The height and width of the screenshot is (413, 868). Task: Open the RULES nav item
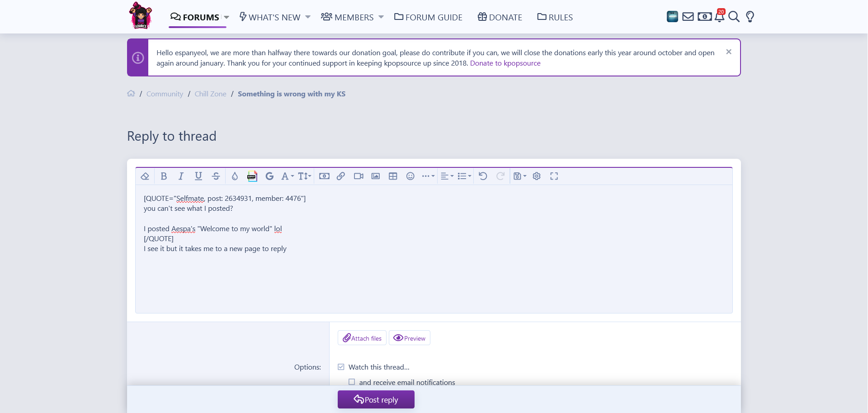(555, 17)
